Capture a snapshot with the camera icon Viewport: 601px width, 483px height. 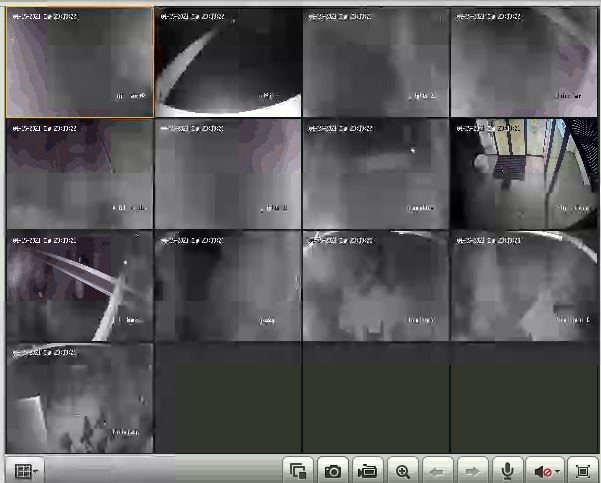(x=333, y=471)
